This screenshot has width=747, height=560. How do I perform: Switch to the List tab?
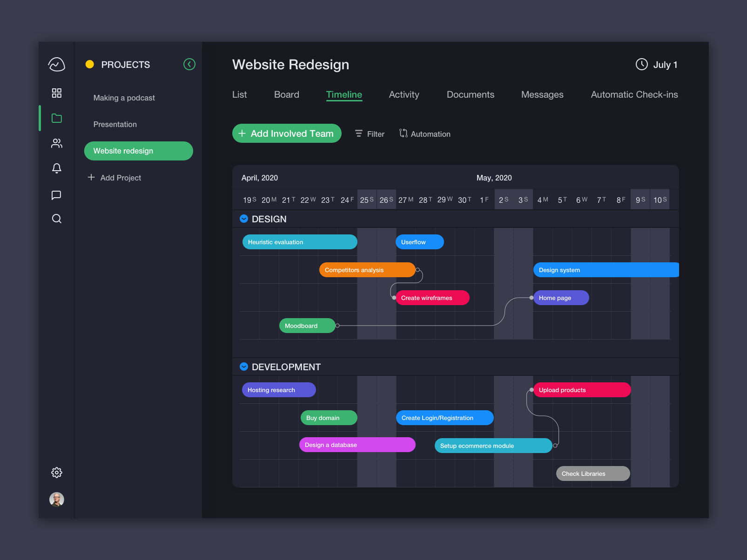[x=239, y=94]
